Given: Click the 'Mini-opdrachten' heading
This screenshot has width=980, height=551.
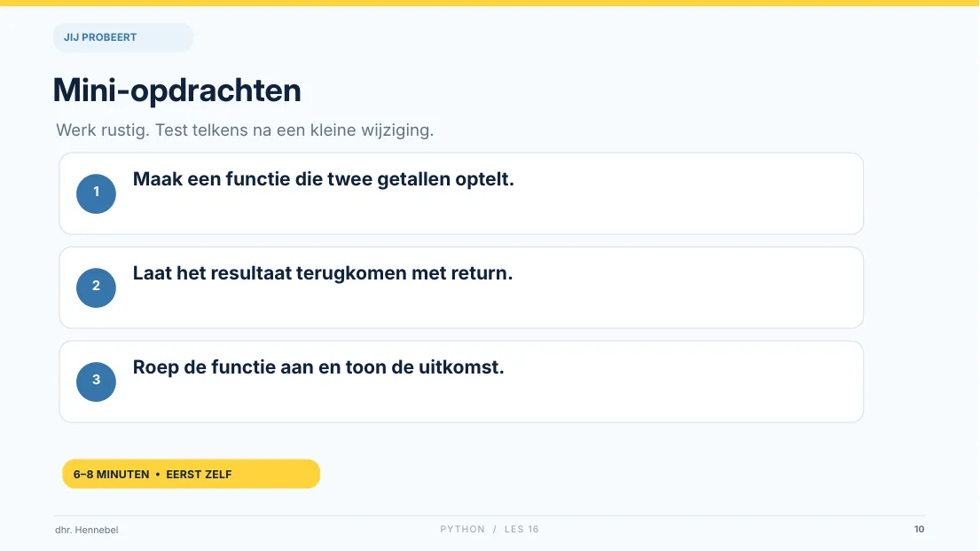Looking at the screenshot, I should click(x=176, y=91).
